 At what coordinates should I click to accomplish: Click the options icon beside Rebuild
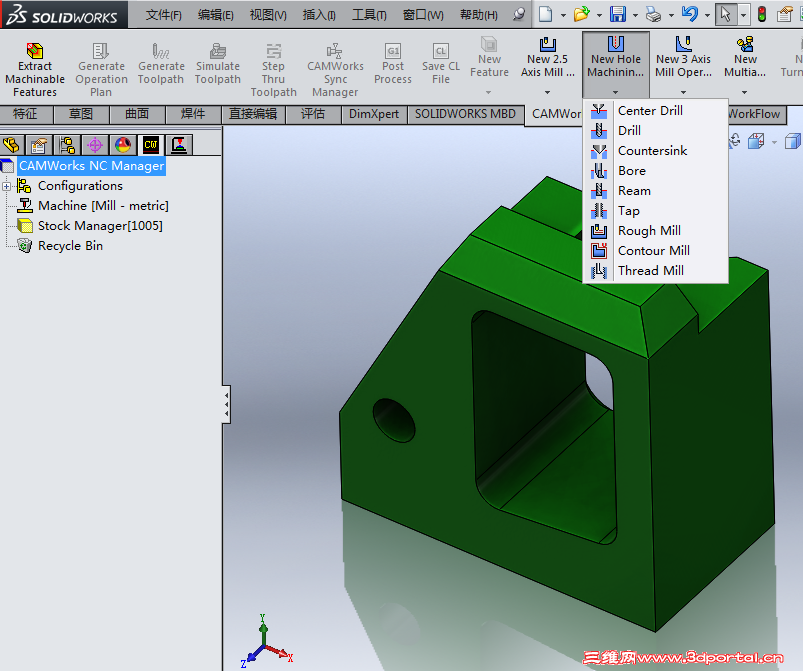point(785,14)
